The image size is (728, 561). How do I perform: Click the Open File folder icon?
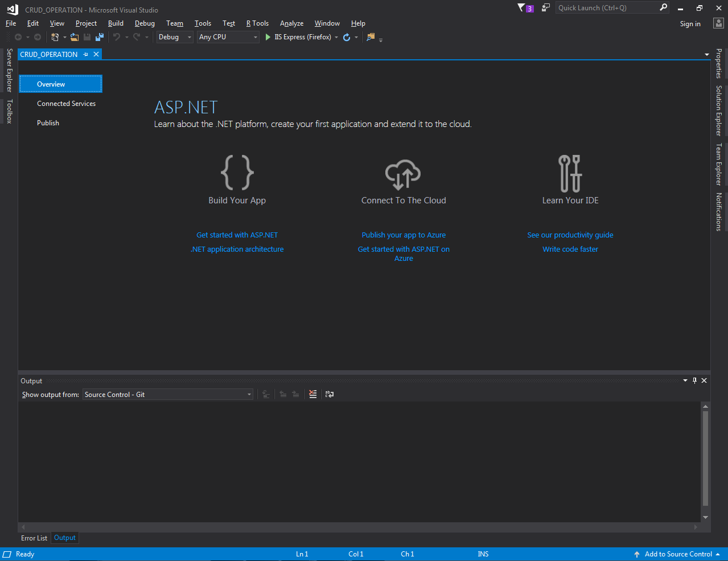pos(75,37)
